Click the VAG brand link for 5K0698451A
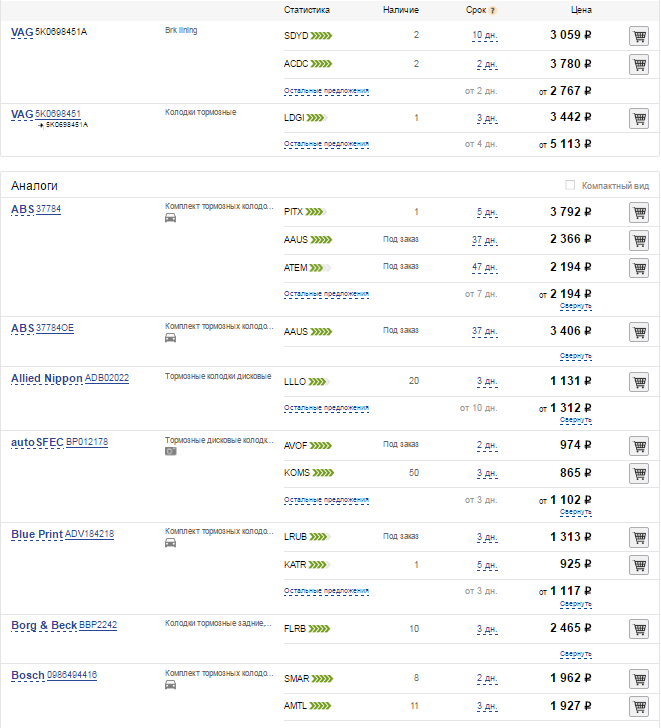This screenshot has width=661, height=728. (22, 32)
